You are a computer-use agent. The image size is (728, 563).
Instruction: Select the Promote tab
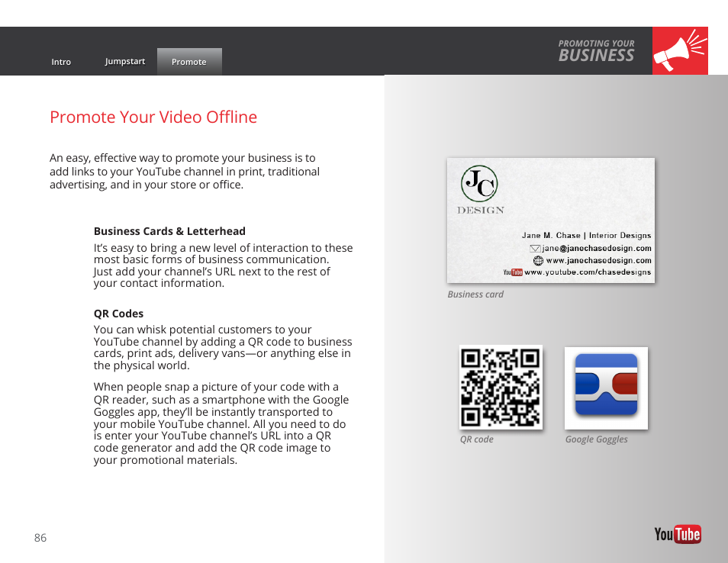click(189, 62)
